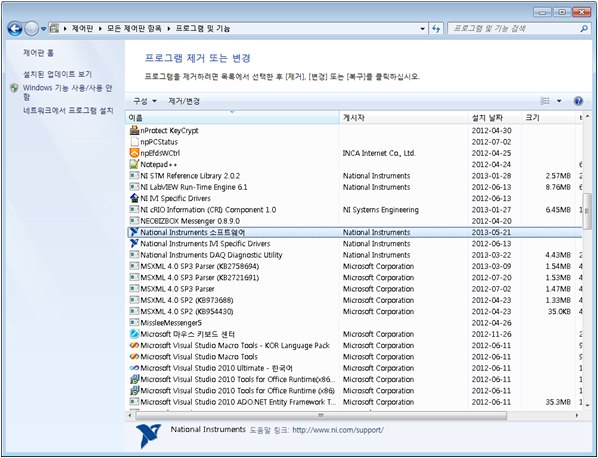Click National Instruments IVI Specific Drivers icon
Viewport: 598px width, 458px height.
click(134, 243)
